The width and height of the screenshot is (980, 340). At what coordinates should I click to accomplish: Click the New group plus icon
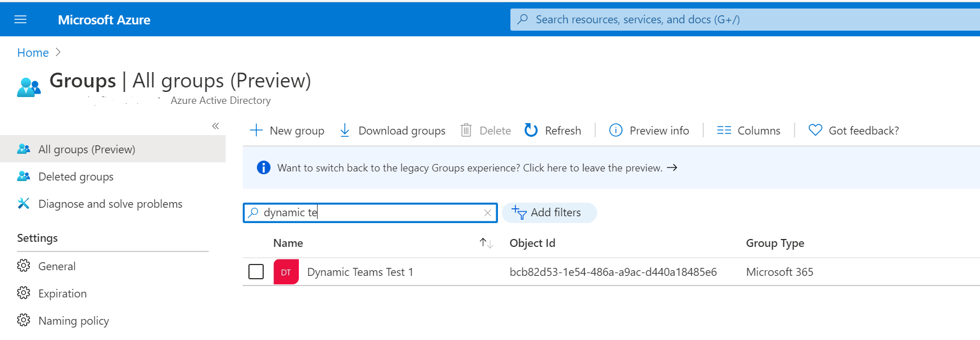(256, 131)
